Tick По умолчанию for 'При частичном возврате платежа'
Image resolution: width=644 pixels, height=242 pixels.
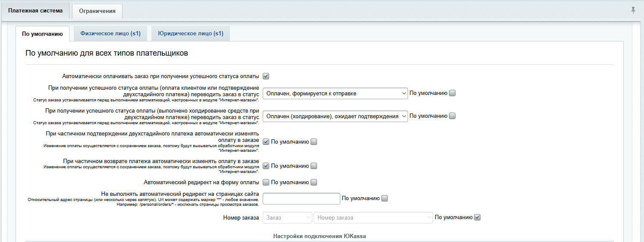314,166
